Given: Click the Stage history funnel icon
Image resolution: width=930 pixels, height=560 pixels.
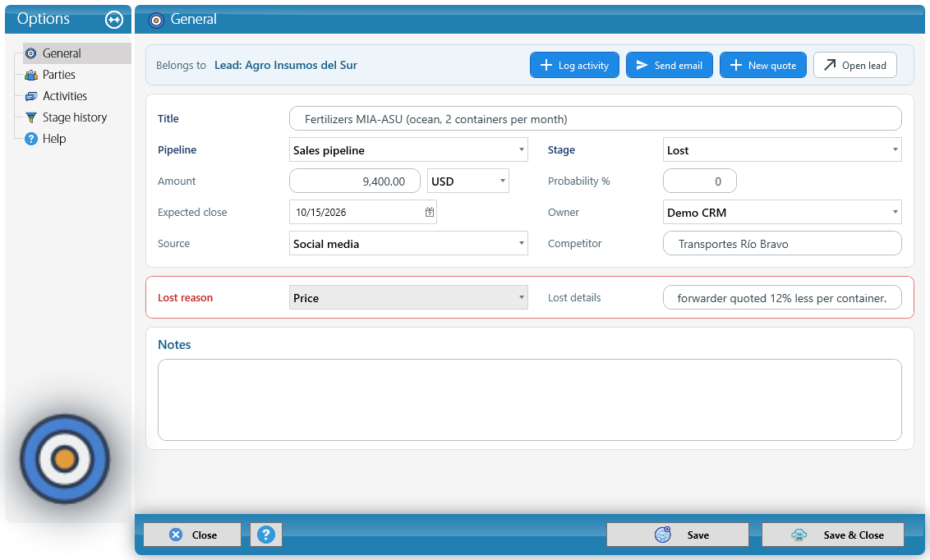Looking at the screenshot, I should 31,117.
